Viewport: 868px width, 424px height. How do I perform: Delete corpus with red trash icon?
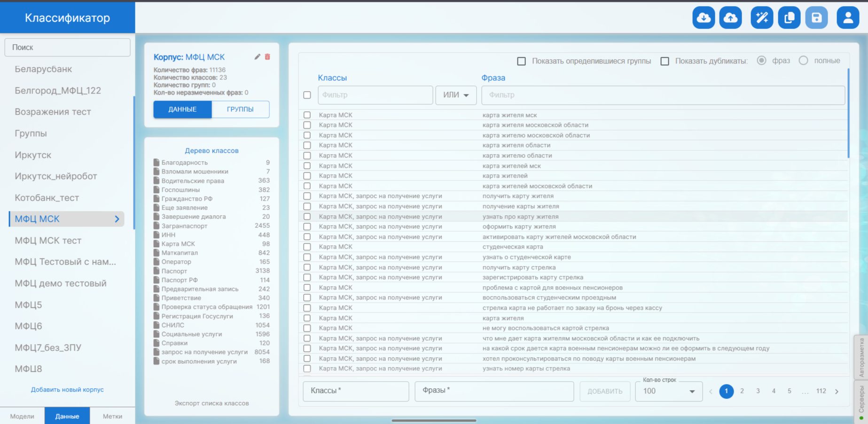coord(267,57)
